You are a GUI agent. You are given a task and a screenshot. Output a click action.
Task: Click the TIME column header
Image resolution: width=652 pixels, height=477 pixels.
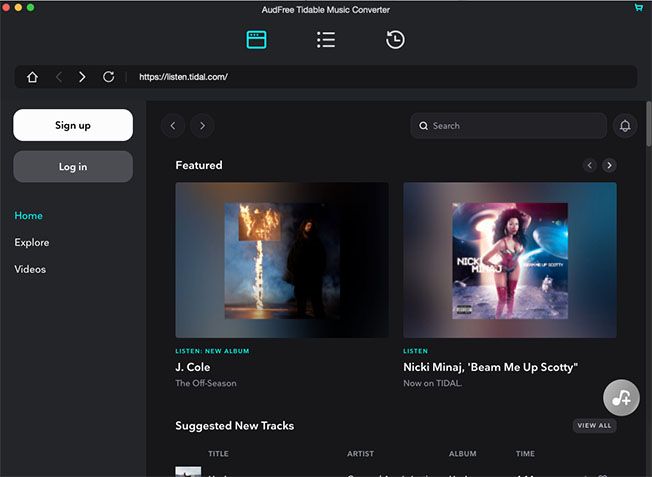(525, 454)
